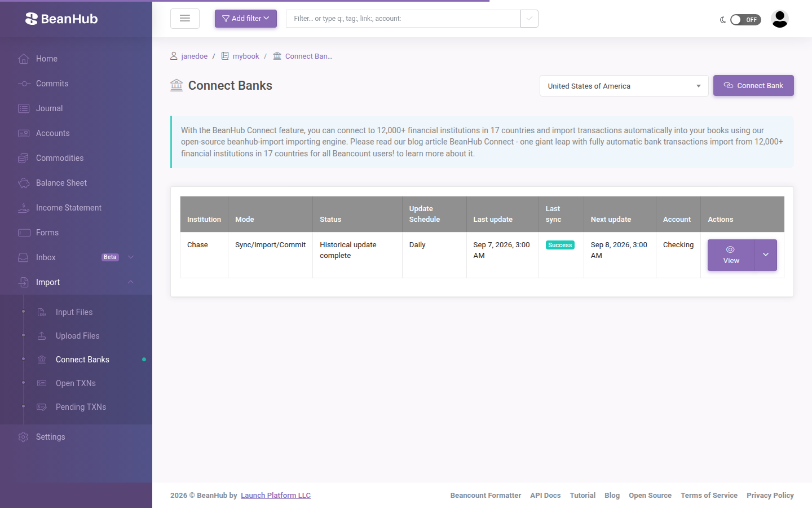Open the user avatar menu

[780, 19]
